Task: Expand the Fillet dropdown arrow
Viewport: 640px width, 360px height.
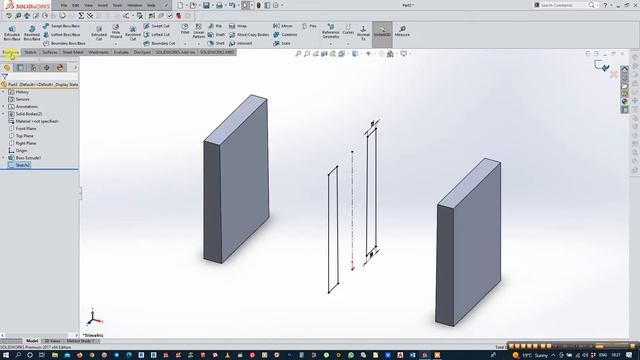Action: click(185, 43)
